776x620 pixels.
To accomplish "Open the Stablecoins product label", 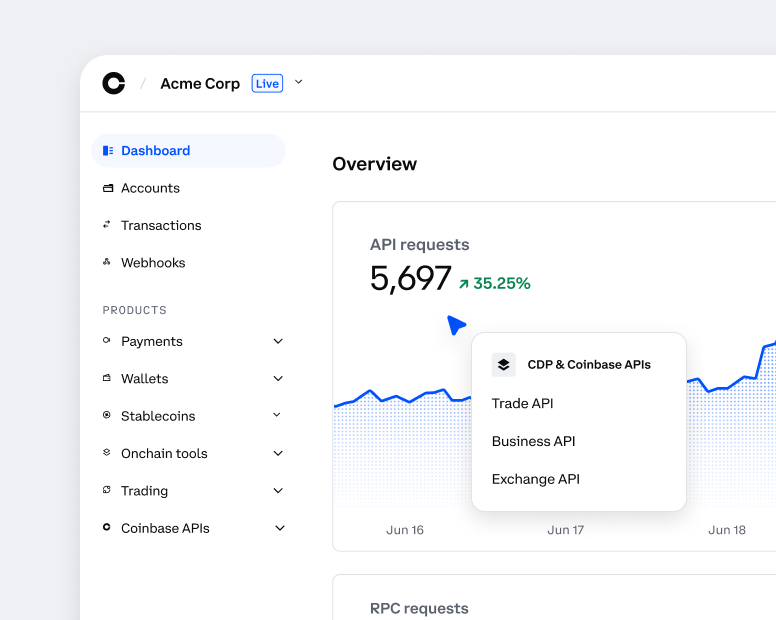I will [158, 416].
